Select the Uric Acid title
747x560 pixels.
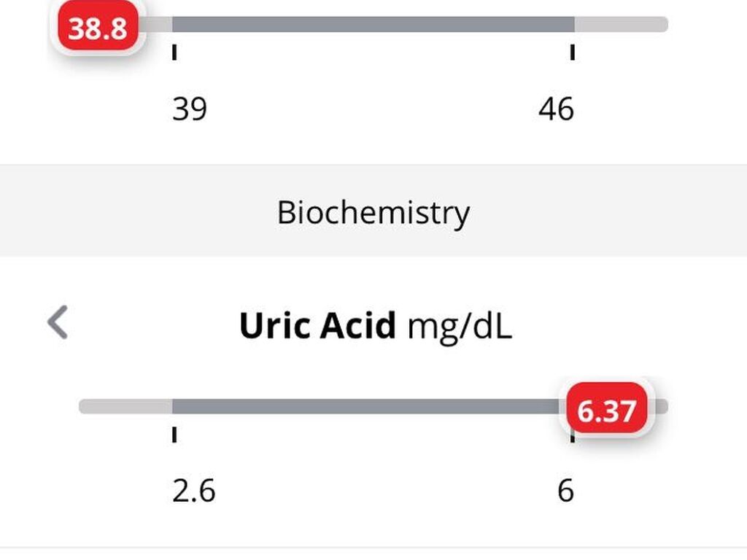coord(317,326)
